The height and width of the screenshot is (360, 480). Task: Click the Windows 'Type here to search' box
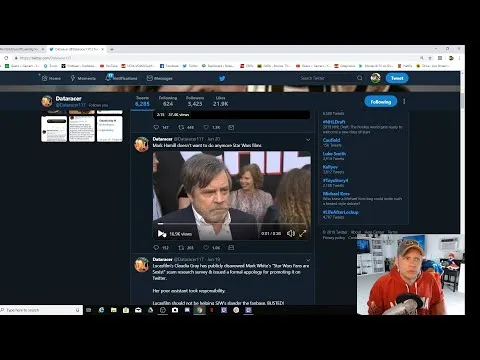[x=41, y=310]
